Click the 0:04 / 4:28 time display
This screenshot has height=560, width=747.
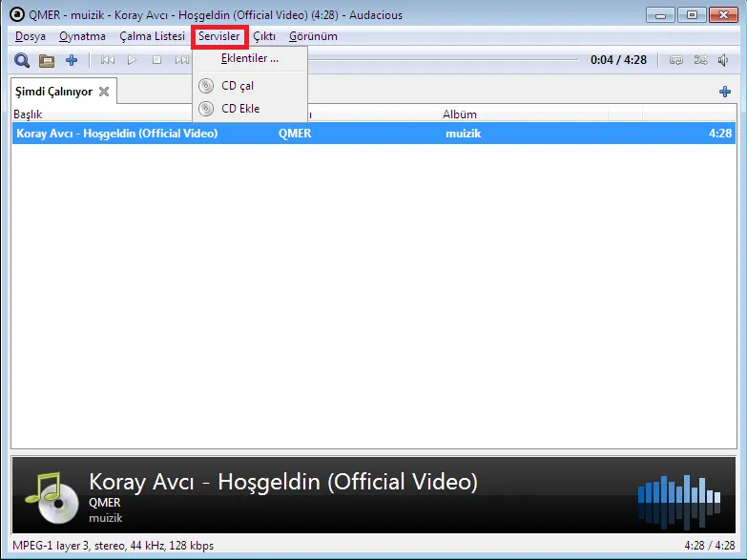[x=618, y=60]
